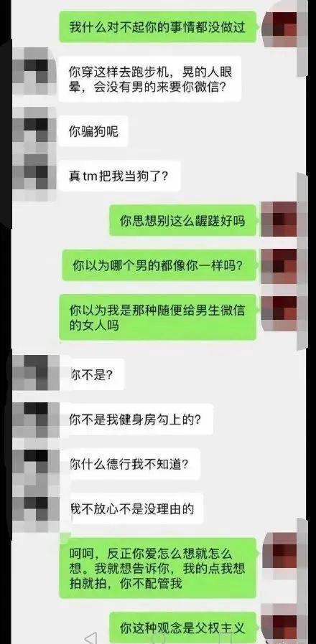This screenshot has height=644, width=316.
Task: Tap the avatar beside "真tm把我当狗了?"
Action: (34, 177)
